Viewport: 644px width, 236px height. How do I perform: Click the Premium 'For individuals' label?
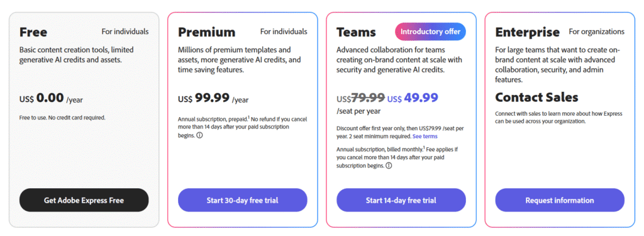[x=284, y=31]
